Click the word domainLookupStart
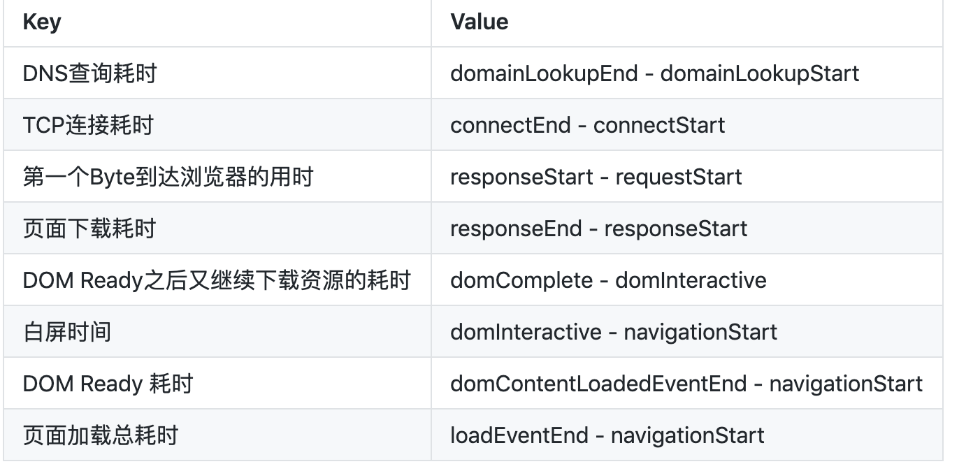The height and width of the screenshot is (471, 980). point(760,73)
